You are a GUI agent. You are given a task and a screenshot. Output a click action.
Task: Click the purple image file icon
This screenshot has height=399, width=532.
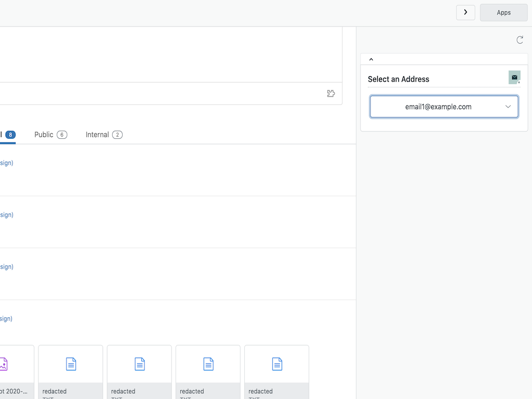[4, 364]
